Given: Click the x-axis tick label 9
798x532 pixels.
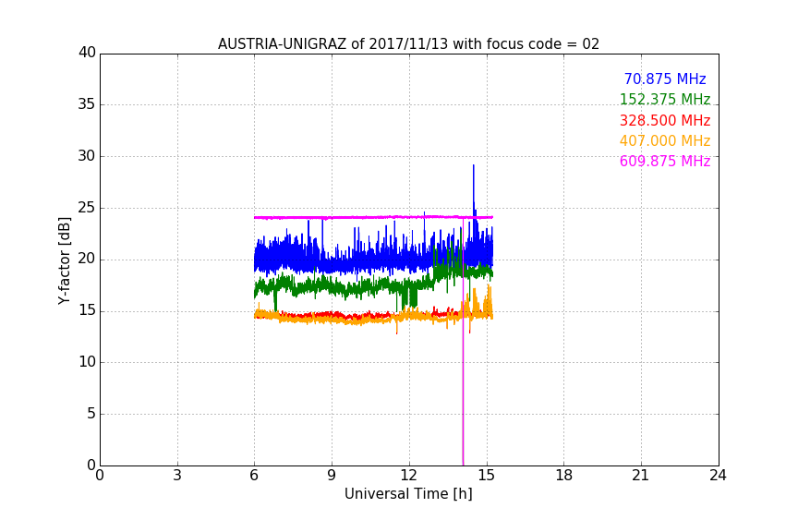Looking at the screenshot, I should click(332, 476).
